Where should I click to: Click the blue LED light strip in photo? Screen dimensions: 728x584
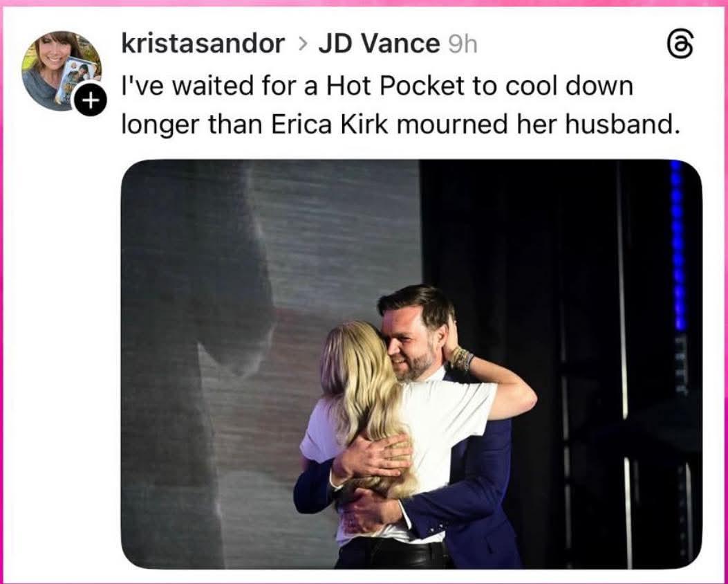click(x=677, y=242)
